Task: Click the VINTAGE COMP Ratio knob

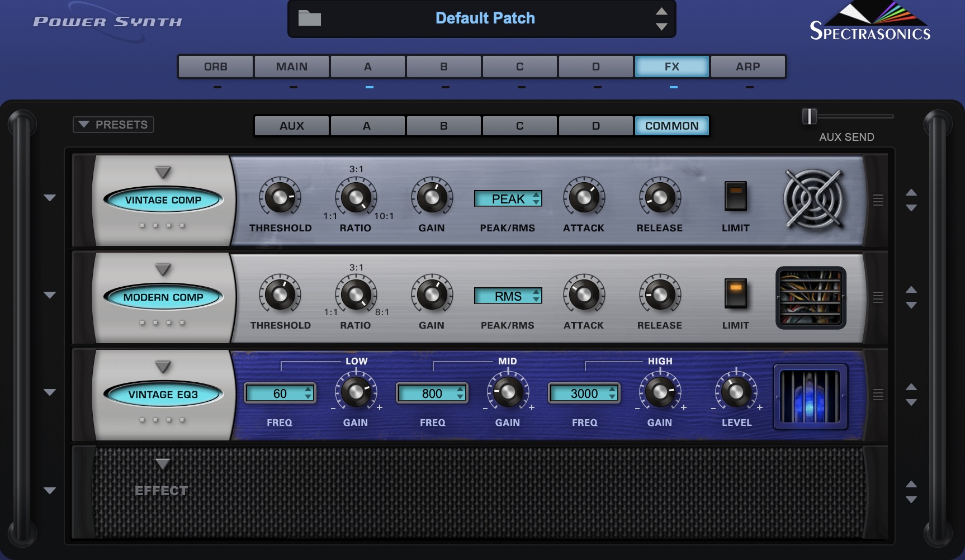Action: click(356, 197)
